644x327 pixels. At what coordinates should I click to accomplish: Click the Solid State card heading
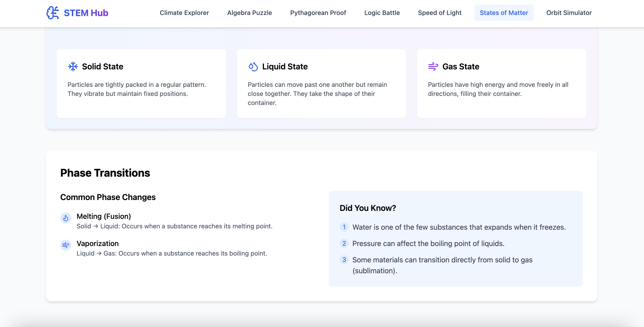(x=102, y=66)
